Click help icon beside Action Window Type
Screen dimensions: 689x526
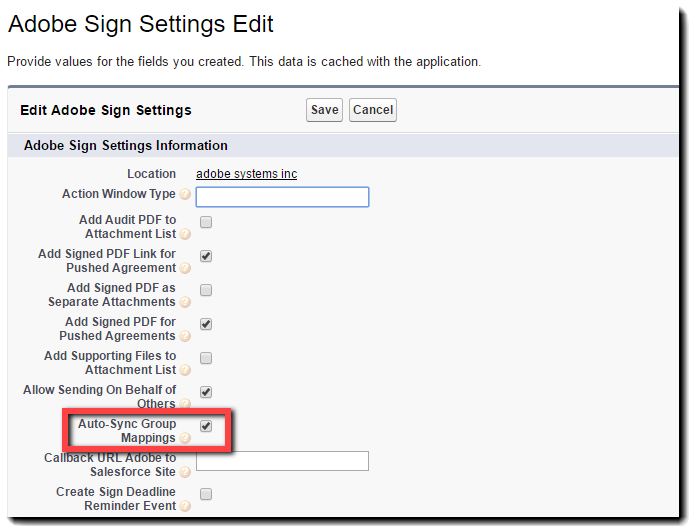185,195
